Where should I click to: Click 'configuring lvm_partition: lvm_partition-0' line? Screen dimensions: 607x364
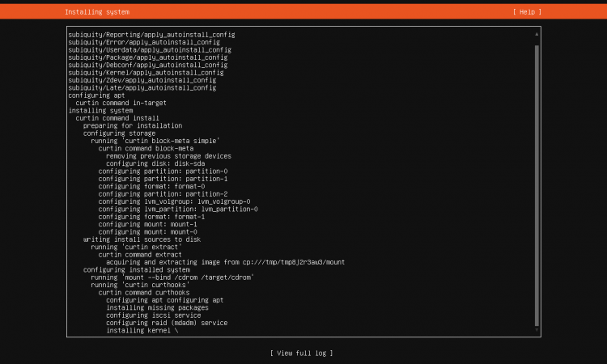point(178,210)
